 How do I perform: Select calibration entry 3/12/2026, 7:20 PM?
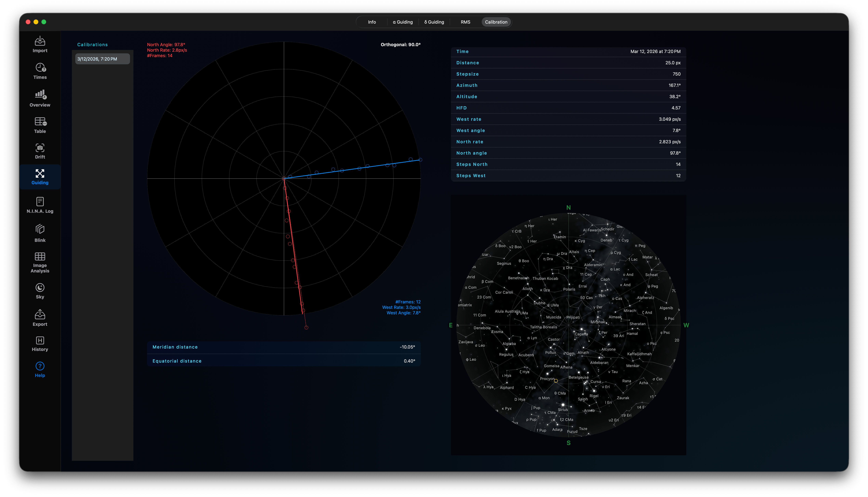[102, 59]
